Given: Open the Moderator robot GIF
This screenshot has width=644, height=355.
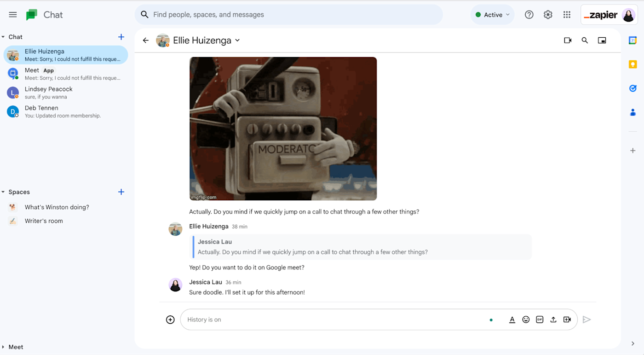Looking at the screenshot, I should tap(283, 128).
